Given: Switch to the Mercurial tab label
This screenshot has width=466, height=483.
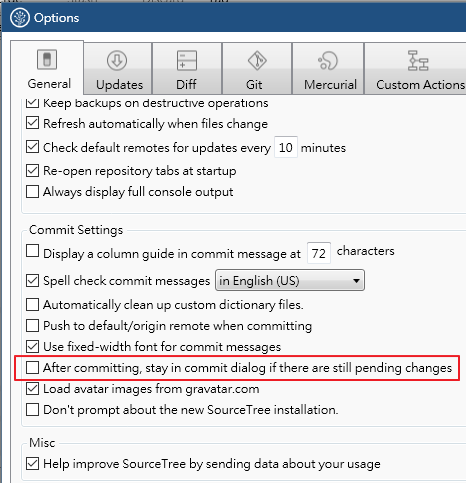Looking at the screenshot, I should 330,85.
